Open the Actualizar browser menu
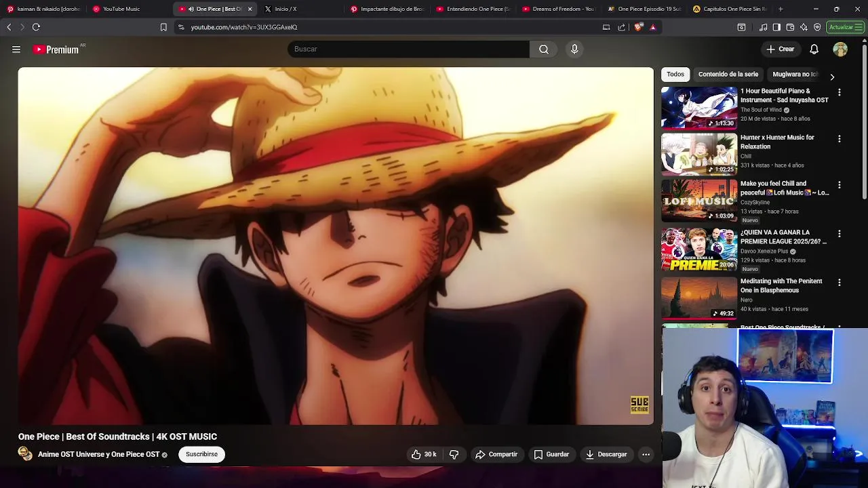 tap(845, 27)
